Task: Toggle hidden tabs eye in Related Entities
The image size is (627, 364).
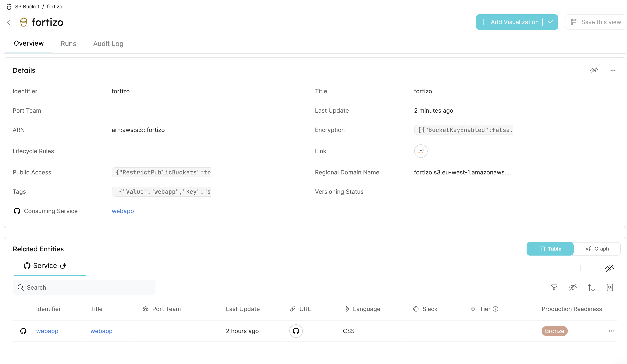Action: 609,268
